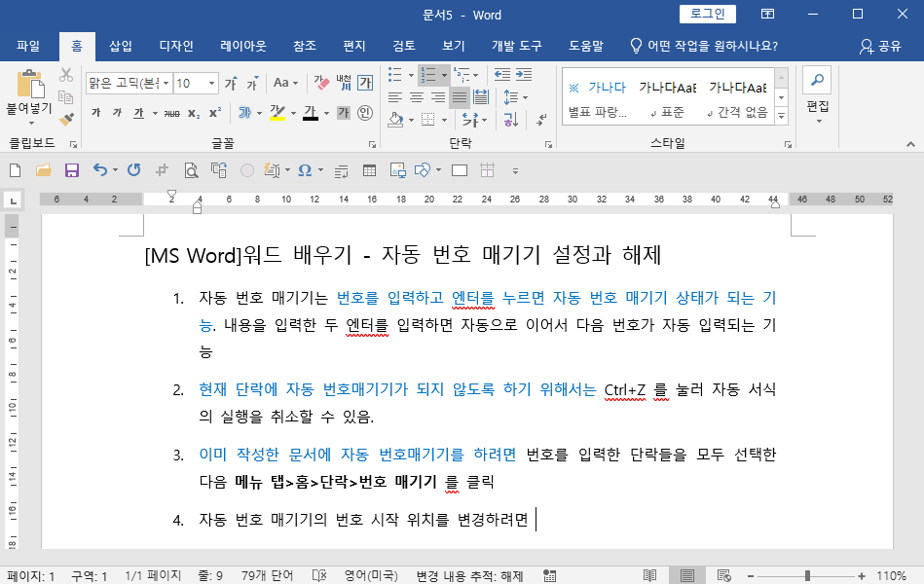Image resolution: width=924 pixels, height=584 pixels.
Task: Decrease font size with shrink font icon
Action: pos(253,84)
